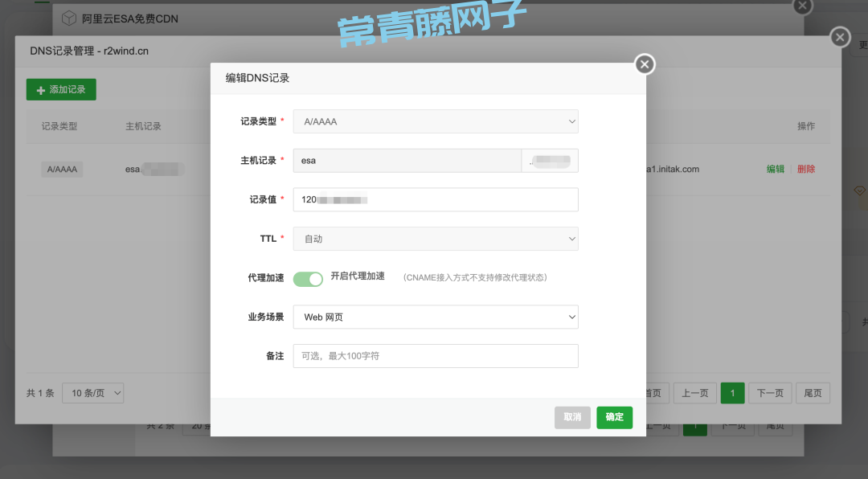
Task: Go to 下一页 in pagination
Action: pyautogui.click(x=769, y=393)
